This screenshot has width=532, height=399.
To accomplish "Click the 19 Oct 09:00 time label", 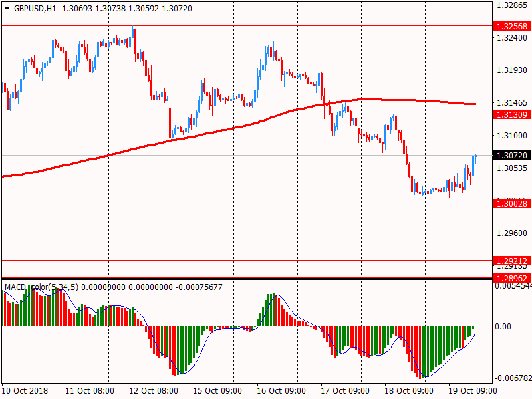I will (x=473, y=391).
